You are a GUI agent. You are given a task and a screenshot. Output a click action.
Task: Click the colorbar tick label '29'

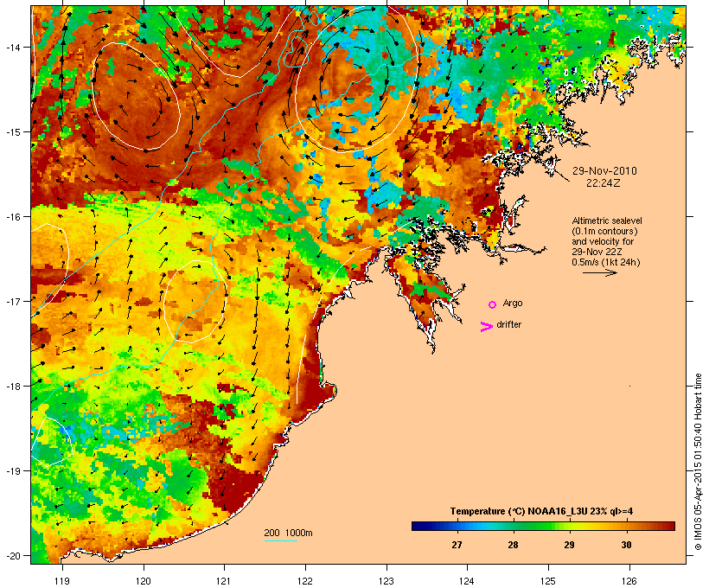(569, 545)
